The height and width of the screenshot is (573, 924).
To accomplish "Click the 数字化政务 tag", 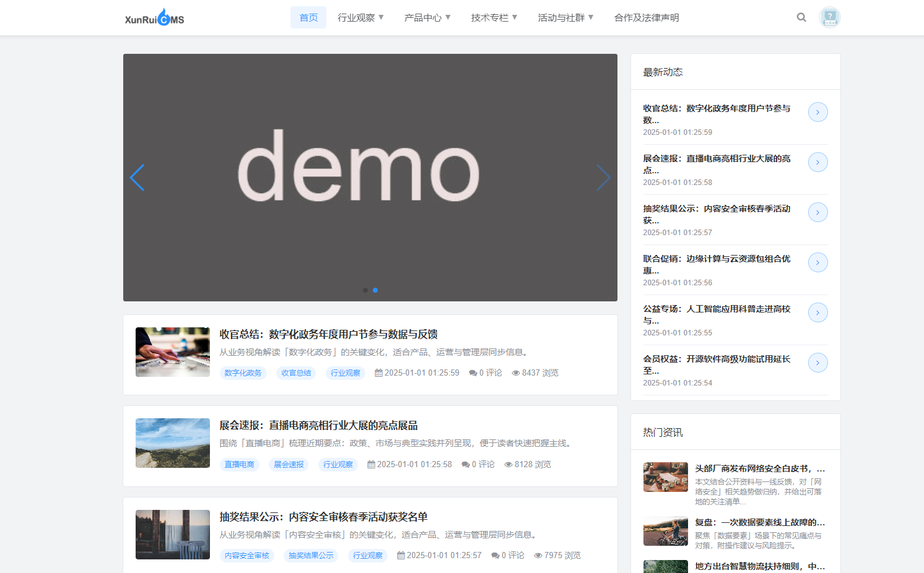I will coord(243,373).
